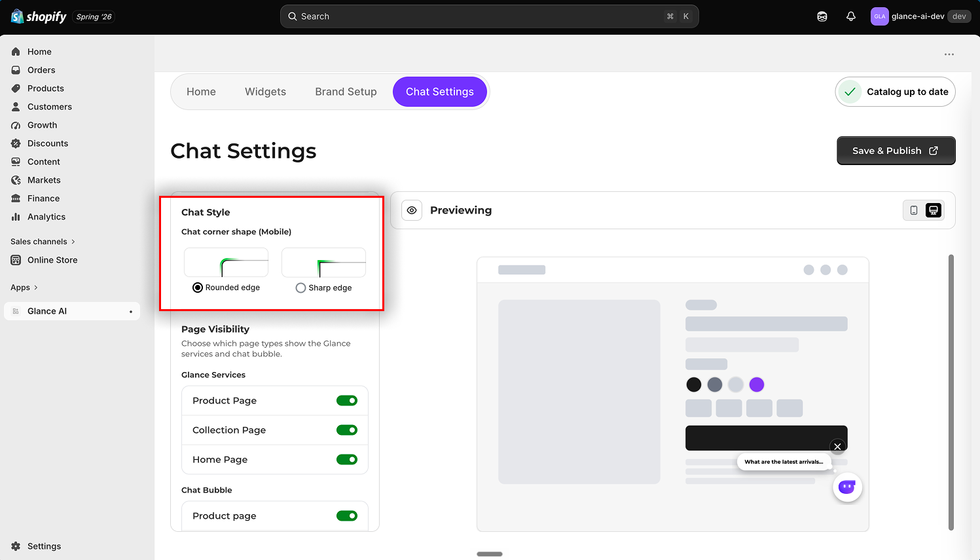
Task: Click the Save & Publish button
Action: (896, 151)
